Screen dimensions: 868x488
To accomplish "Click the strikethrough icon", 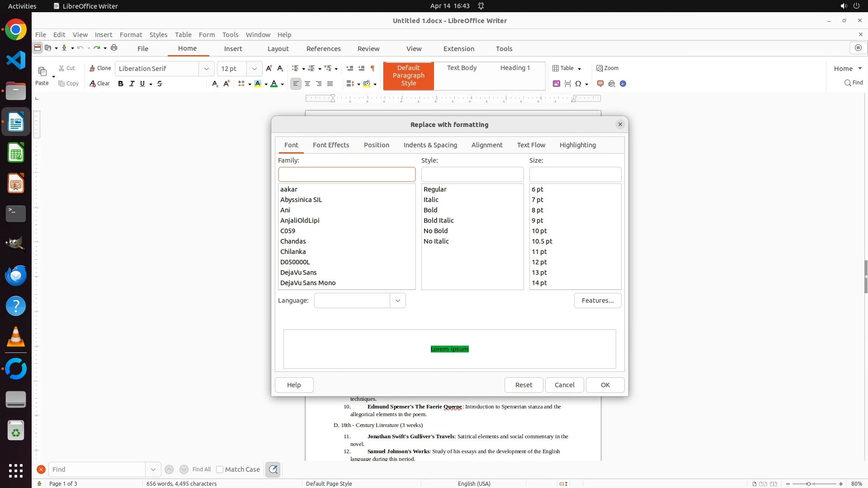I will 160,84.
